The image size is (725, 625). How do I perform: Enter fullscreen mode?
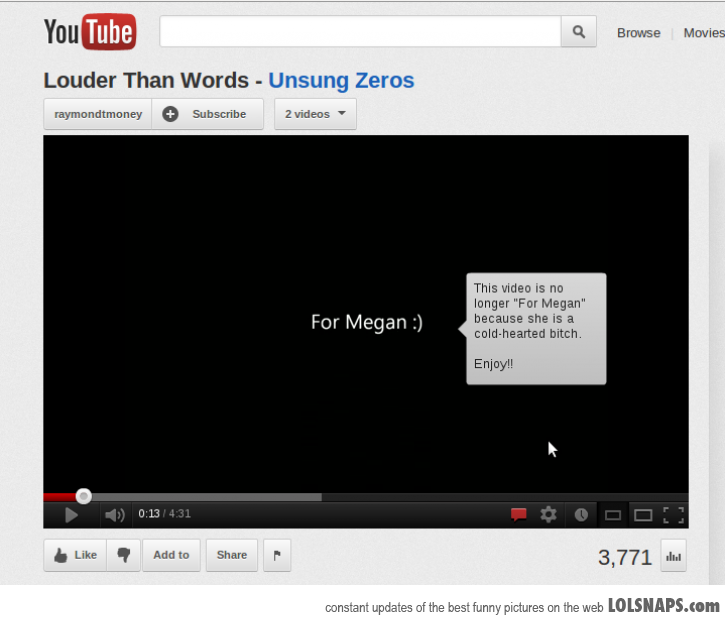(674, 515)
